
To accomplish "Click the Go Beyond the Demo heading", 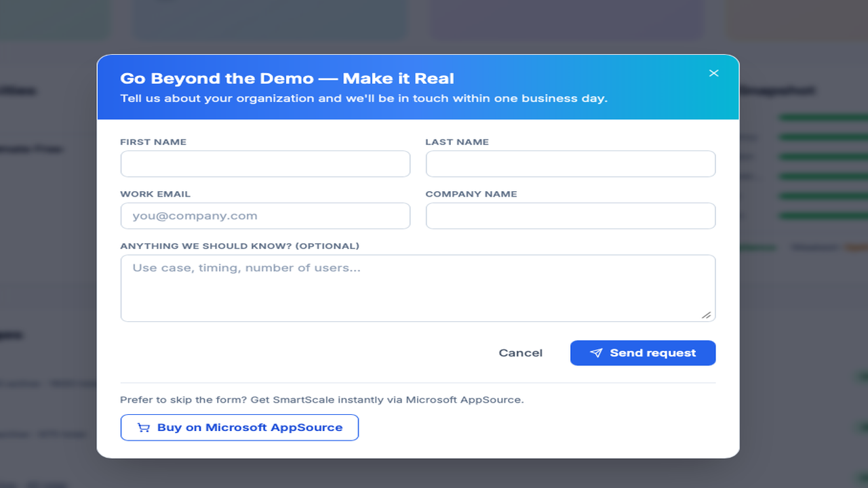I will (288, 79).
